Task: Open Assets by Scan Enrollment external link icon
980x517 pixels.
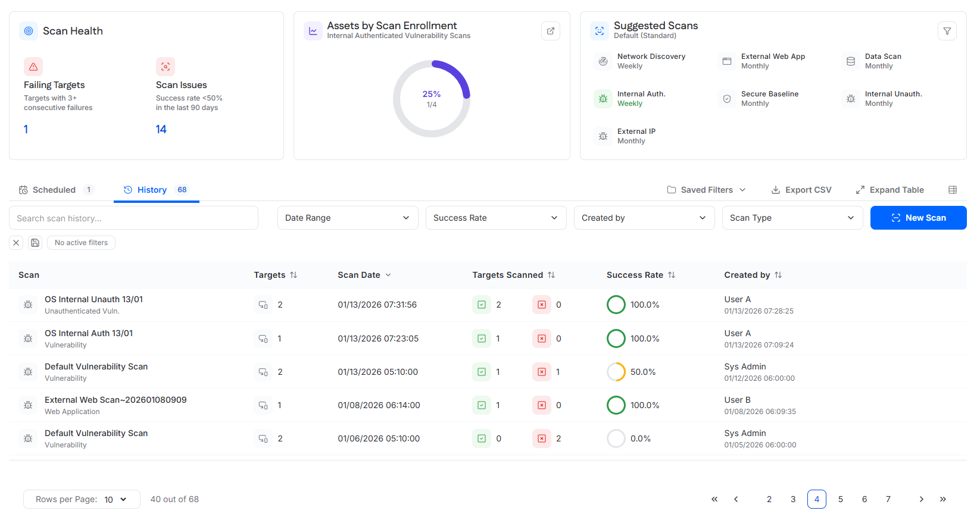Action: [550, 31]
